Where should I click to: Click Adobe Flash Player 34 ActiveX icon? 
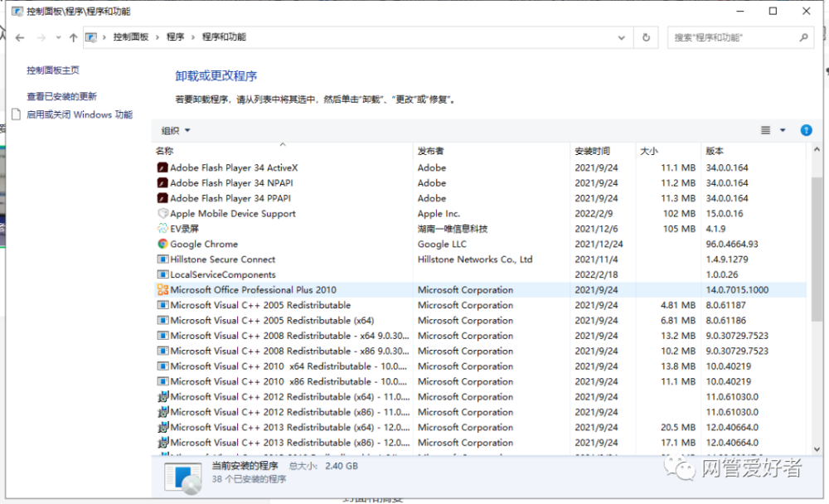[162, 167]
